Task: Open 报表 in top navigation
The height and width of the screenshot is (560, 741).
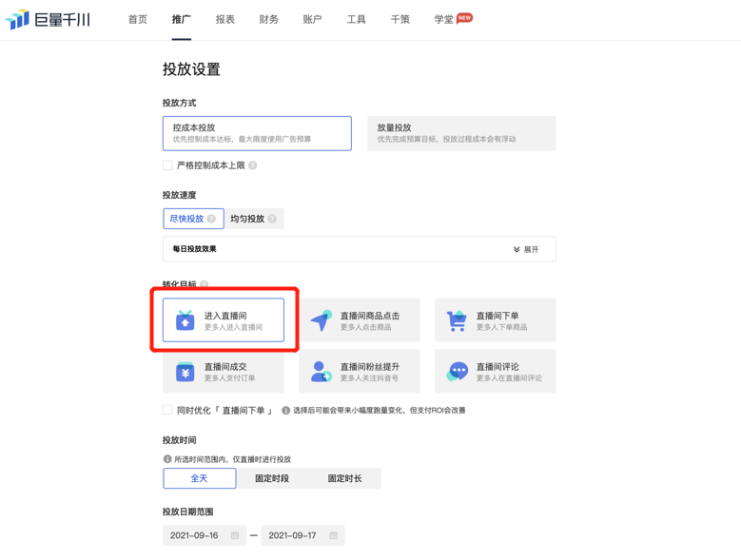Action: [x=225, y=19]
